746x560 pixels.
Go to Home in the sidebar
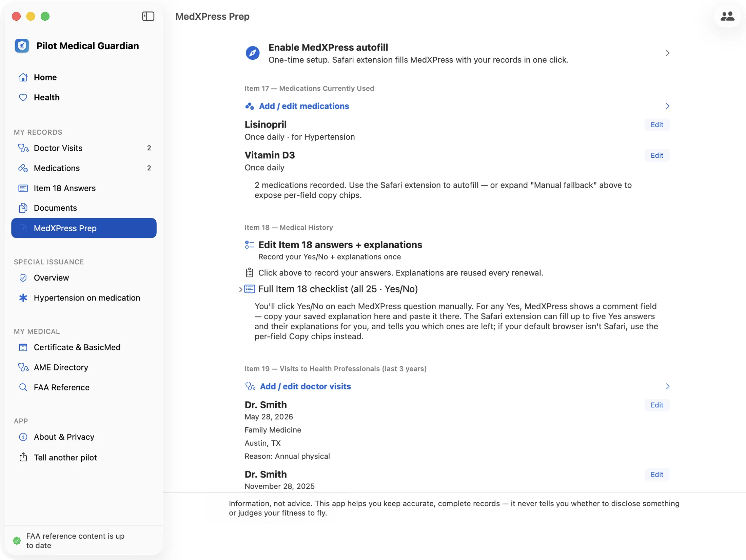[84, 77]
